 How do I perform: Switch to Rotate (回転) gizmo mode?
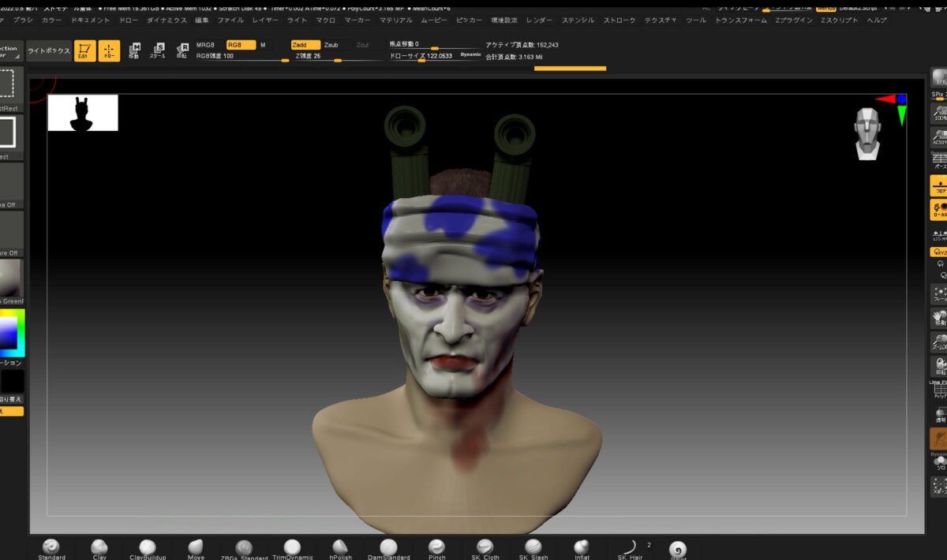[x=182, y=50]
